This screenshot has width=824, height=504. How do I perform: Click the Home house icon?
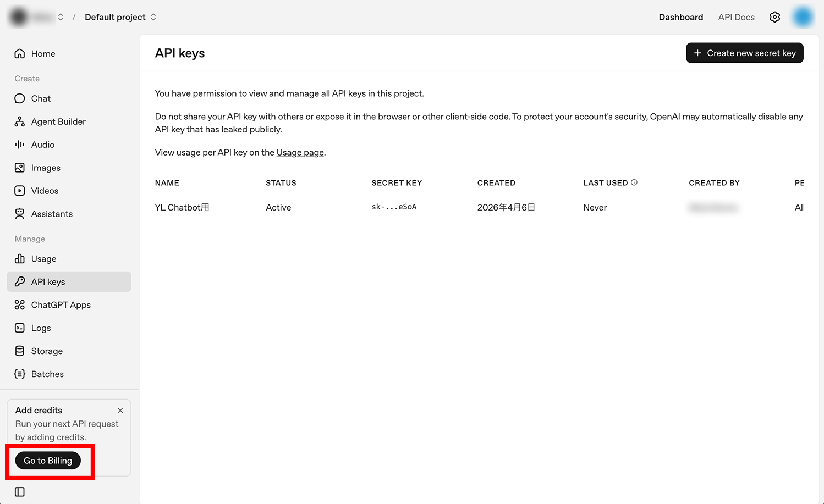[20, 54]
